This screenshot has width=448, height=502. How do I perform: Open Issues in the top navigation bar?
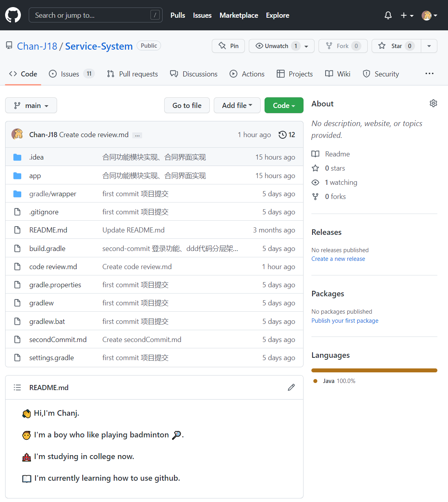(x=202, y=15)
